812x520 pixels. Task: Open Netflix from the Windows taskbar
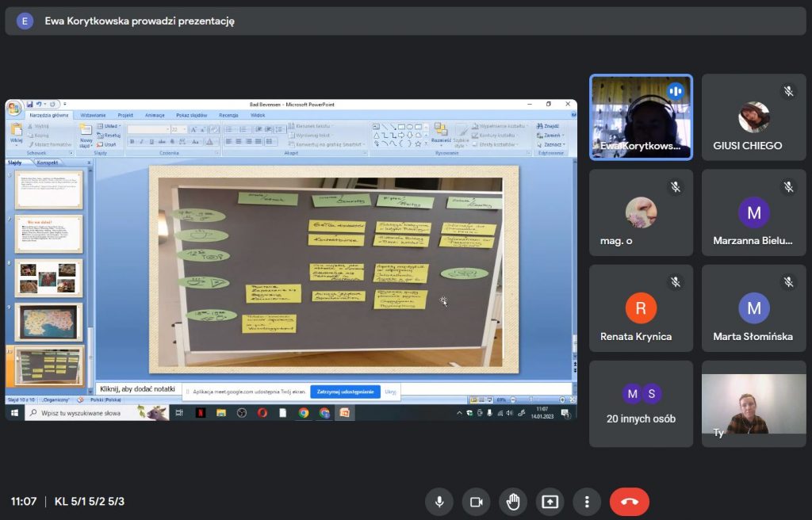tap(201, 413)
